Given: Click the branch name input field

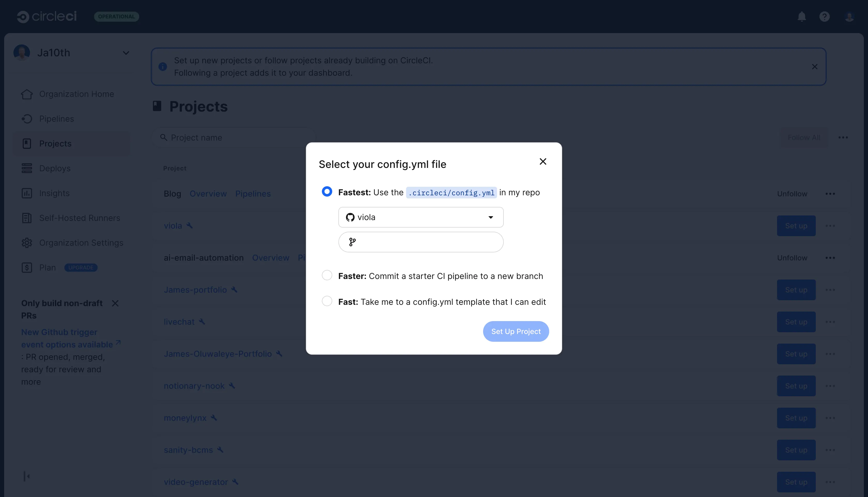Looking at the screenshot, I should tap(421, 242).
